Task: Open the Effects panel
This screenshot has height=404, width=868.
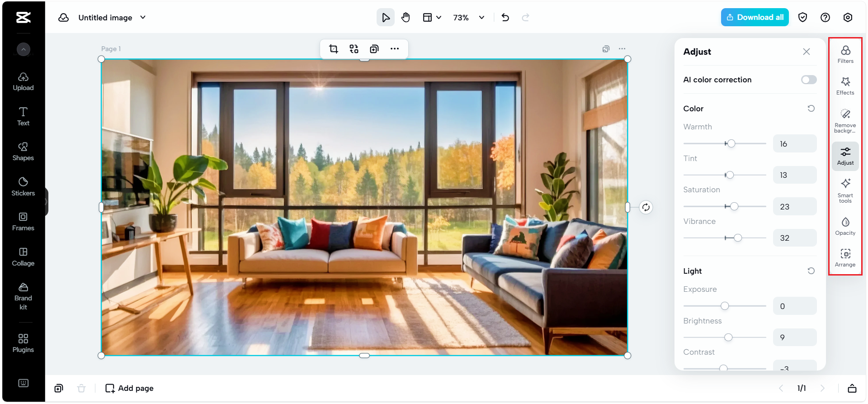Action: tap(845, 86)
